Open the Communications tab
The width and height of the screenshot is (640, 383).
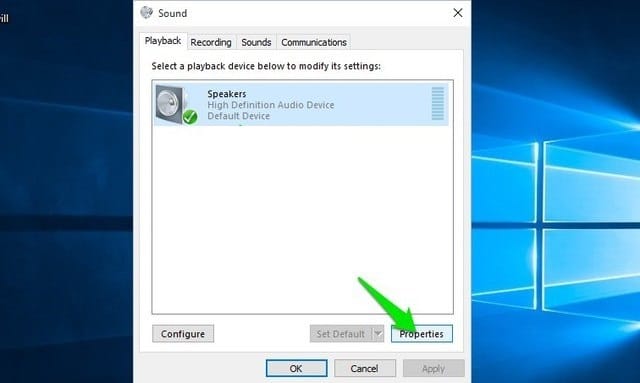coord(313,42)
